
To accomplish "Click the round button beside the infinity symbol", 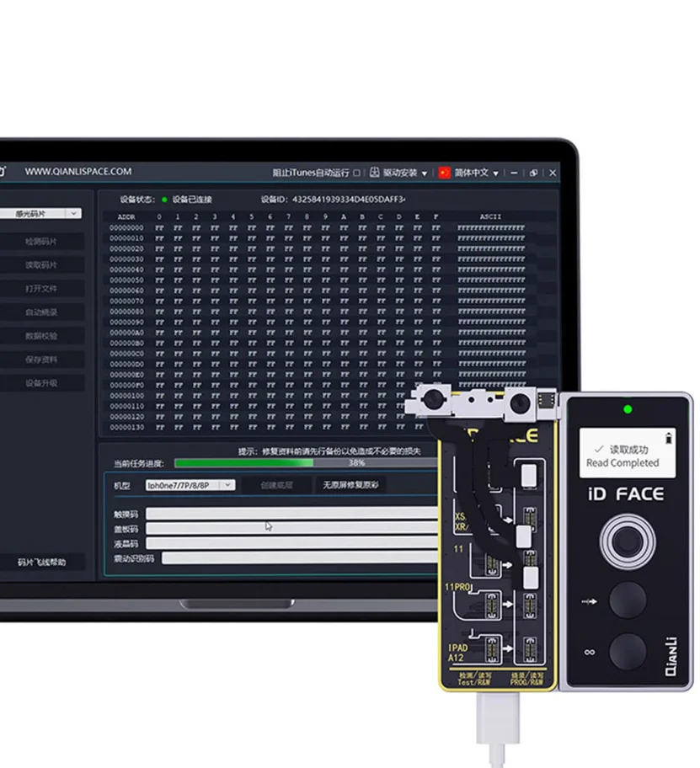I will tap(628, 652).
